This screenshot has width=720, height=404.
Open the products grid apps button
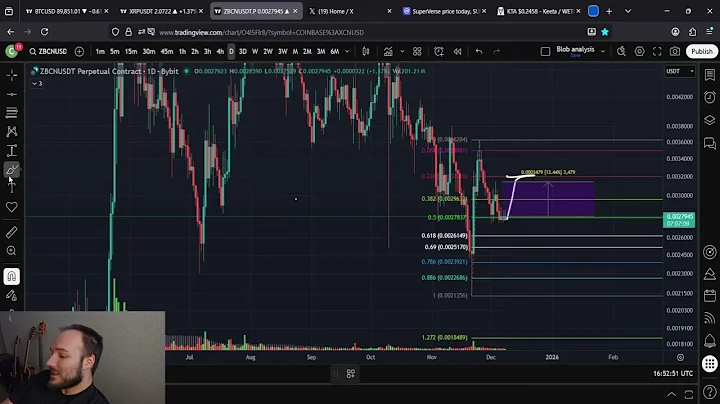(x=710, y=364)
